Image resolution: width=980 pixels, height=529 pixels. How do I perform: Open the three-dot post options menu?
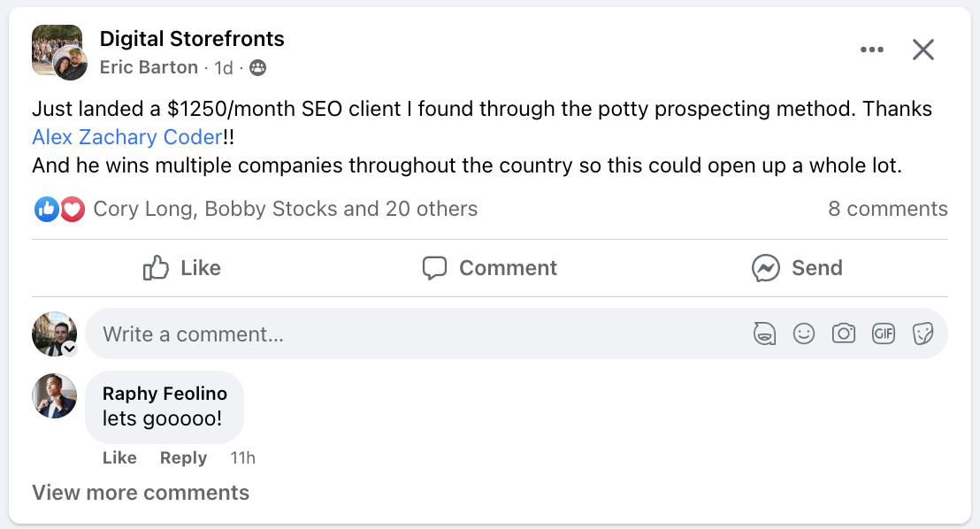[871, 50]
